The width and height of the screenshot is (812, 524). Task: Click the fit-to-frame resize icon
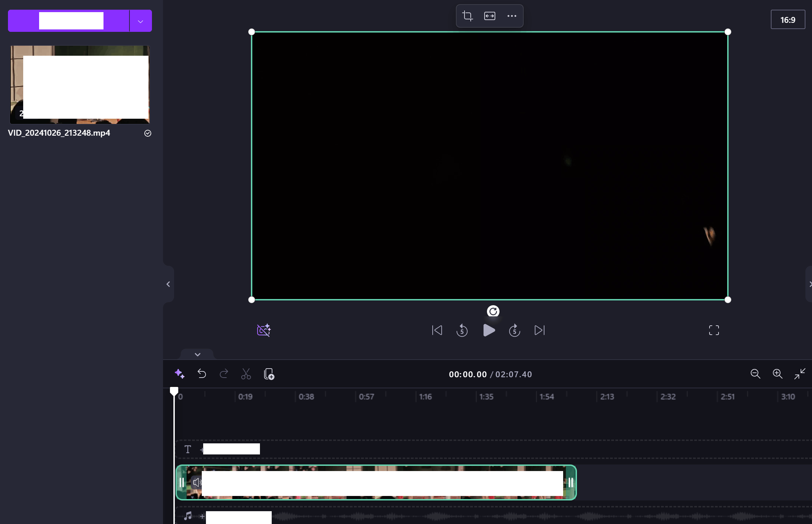[x=489, y=16]
